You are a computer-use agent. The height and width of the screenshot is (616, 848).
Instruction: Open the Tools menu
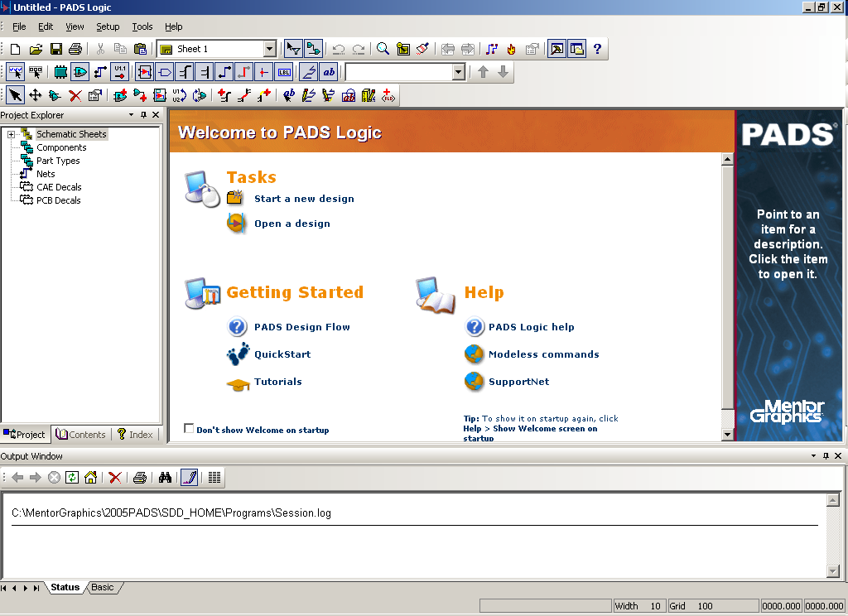142,26
